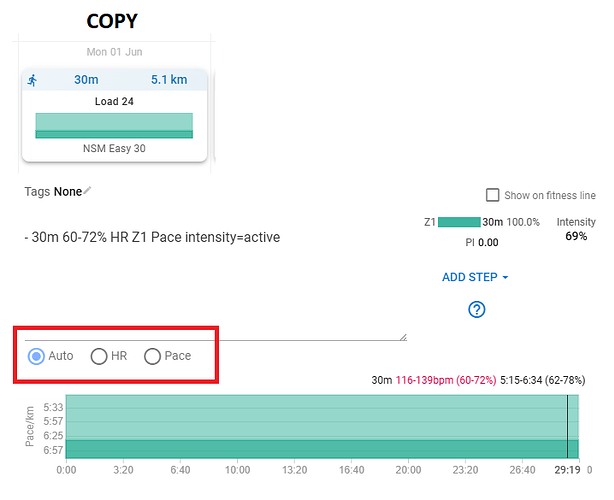The height and width of the screenshot is (500, 614).
Task: Click the Intensity 69% value
Action: (576, 236)
